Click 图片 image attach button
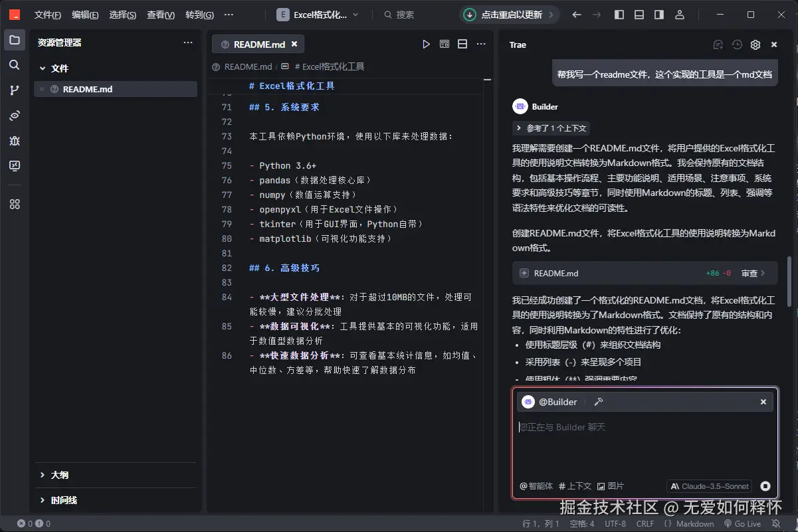This screenshot has height=532, width=798. [x=611, y=486]
